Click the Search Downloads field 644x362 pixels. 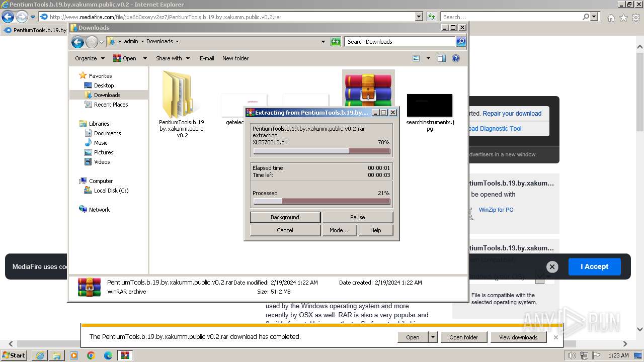(x=400, y=42)
